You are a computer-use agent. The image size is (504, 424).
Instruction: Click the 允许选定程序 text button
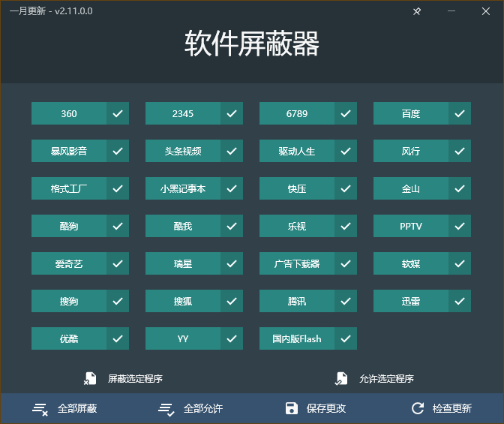pyautogui.click(x=387, y=379)
